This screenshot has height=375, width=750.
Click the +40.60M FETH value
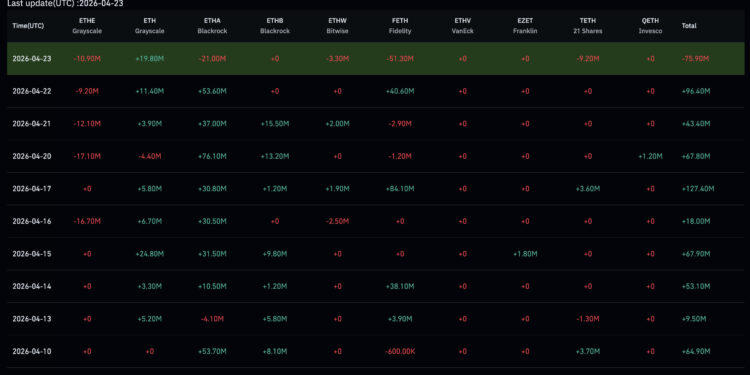(x=400, y=91)
